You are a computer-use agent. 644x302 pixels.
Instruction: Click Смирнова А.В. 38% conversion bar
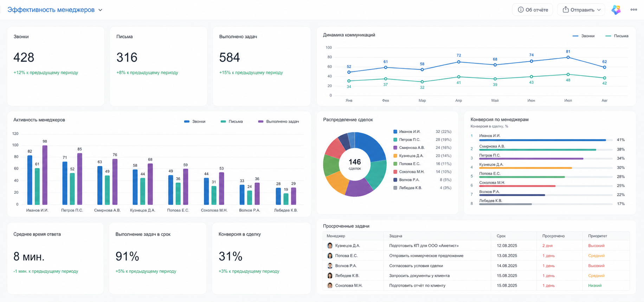(x=537, y=150)
